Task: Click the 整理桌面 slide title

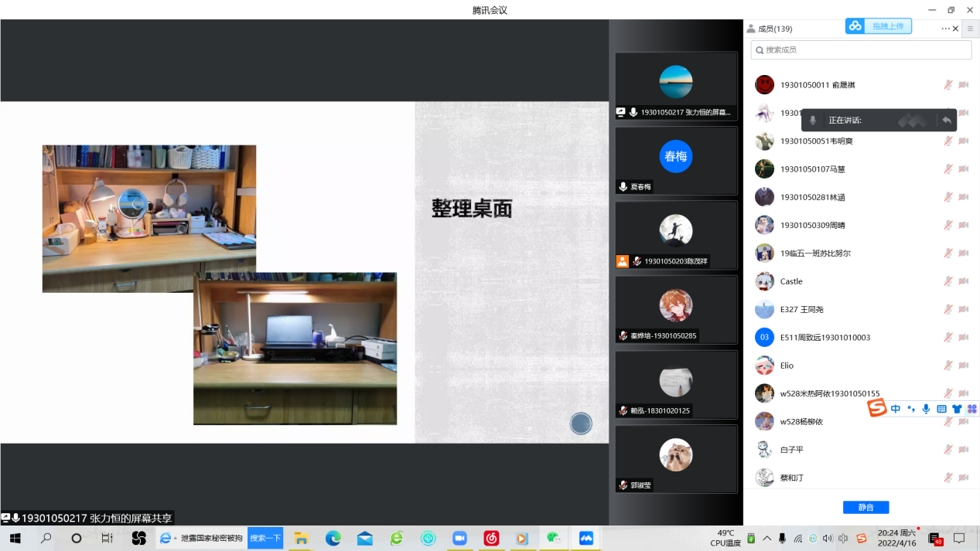Action: pos(472,209)
